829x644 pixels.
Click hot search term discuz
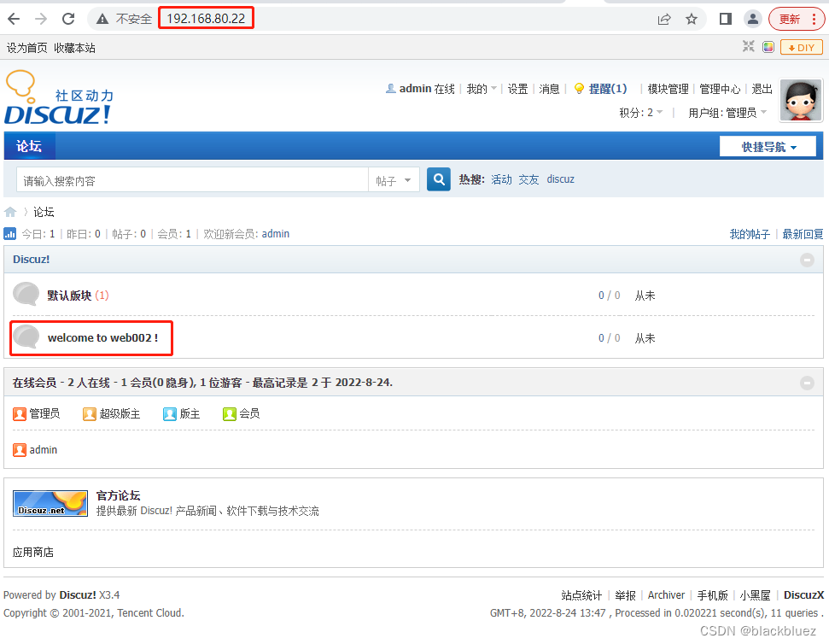click(x=560, y=179)
